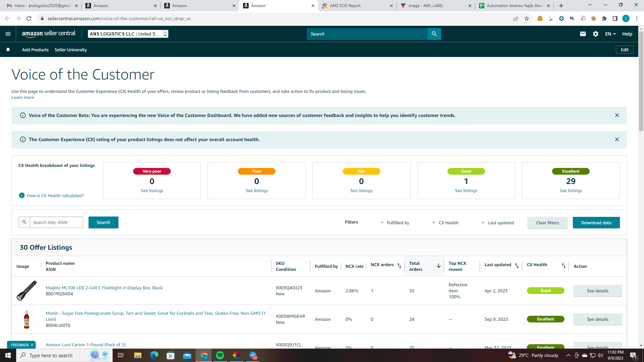Click the bookmark icon in navigation bar
644x362 pixels.
coord(8,50)
